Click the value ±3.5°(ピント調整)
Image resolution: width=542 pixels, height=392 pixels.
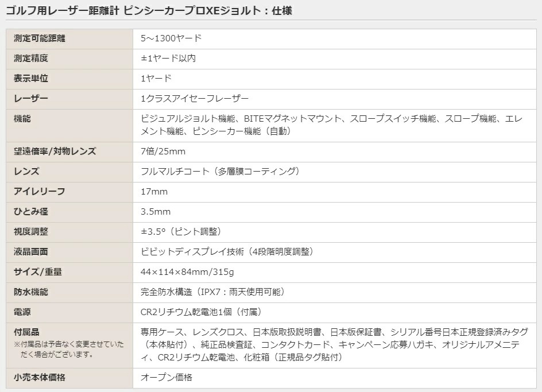[181, 232]
